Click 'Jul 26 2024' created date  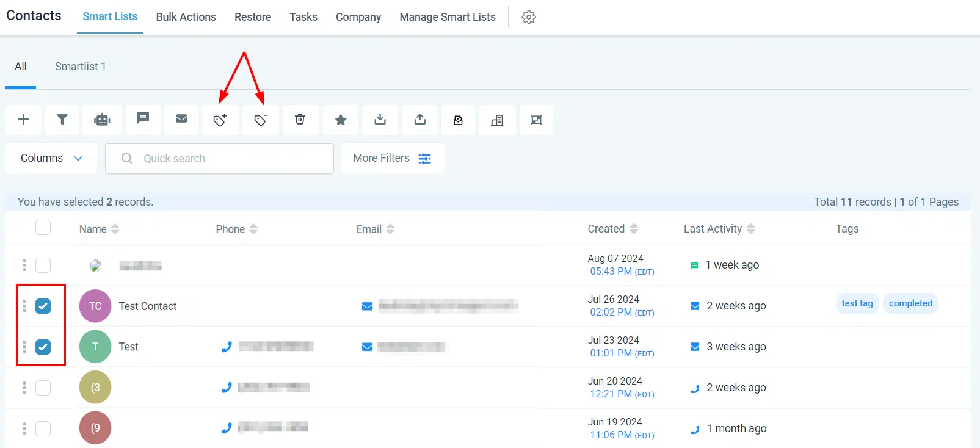(614, 299)
